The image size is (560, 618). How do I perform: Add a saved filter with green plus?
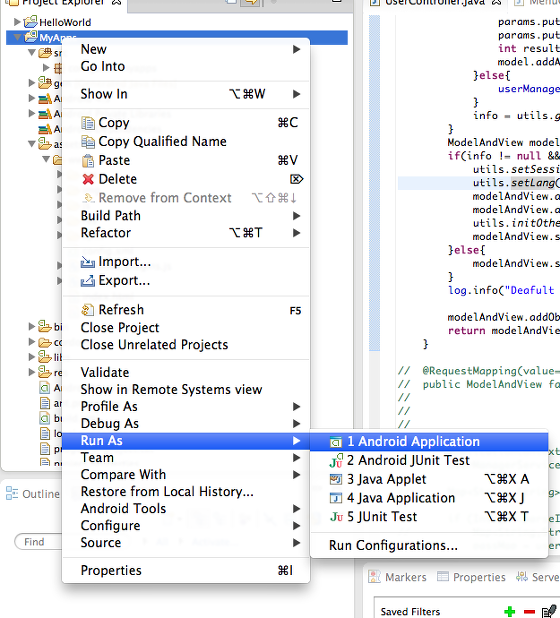(x=510, y=611)
